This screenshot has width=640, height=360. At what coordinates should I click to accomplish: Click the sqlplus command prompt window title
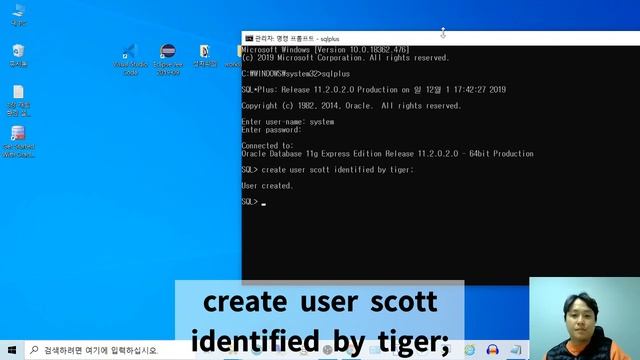(297, 39)
